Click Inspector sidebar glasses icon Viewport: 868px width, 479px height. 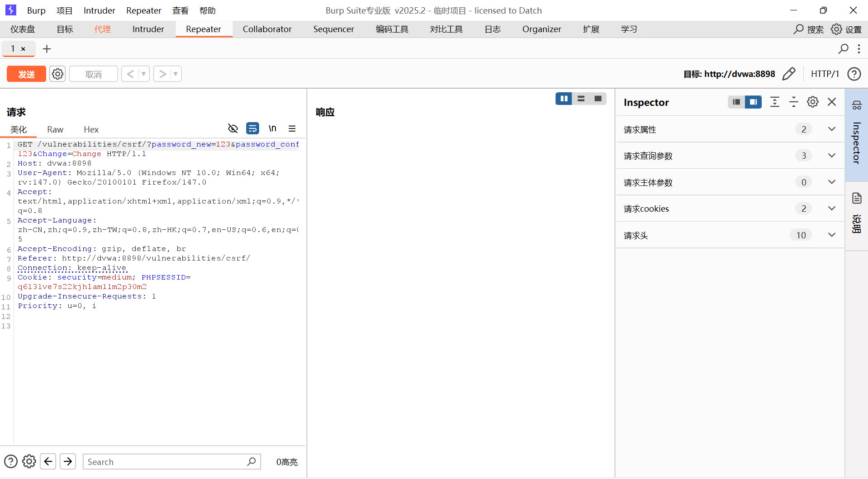tap(857, 105)
